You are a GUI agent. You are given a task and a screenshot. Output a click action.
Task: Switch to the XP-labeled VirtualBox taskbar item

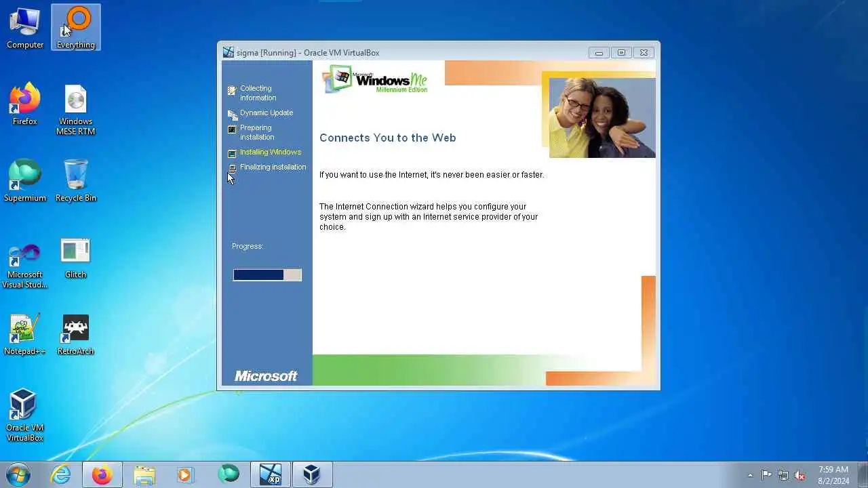tap(271, 474)
